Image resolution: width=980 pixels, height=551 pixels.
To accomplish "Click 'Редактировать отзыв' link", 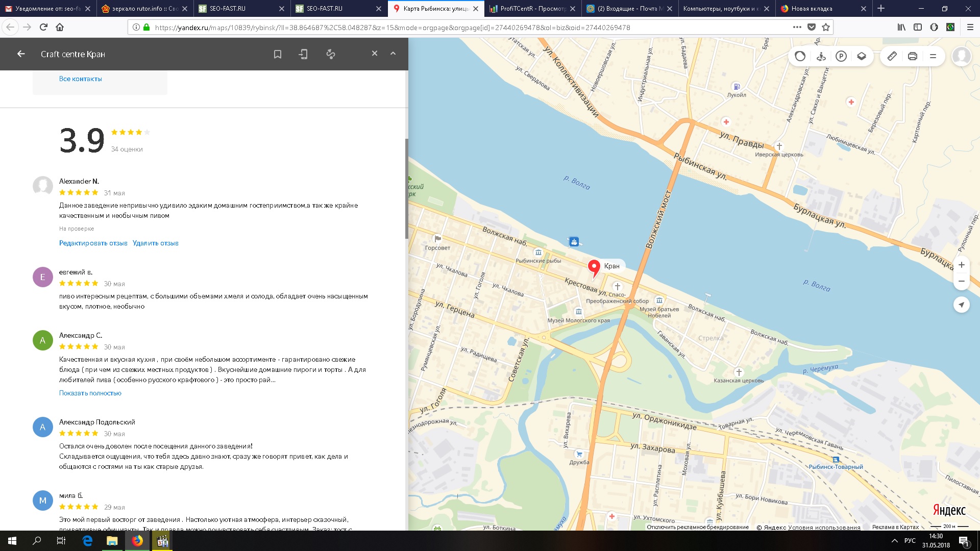I will coord(93,243).
